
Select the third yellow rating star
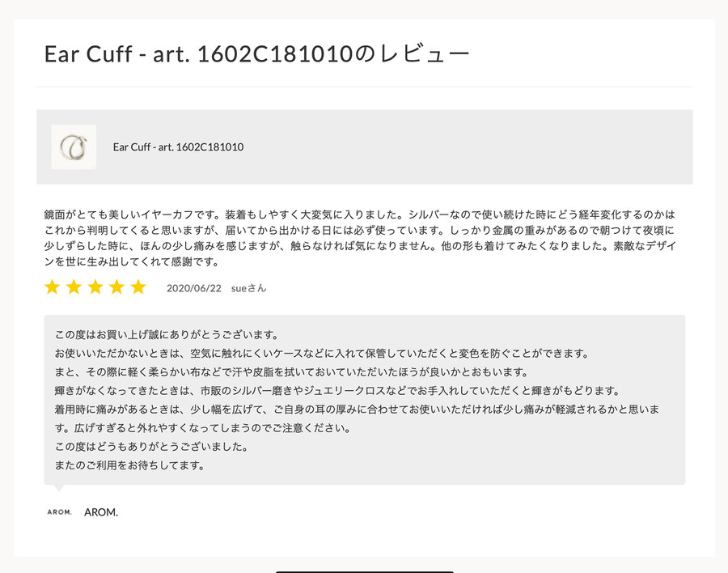click(95, 287)
